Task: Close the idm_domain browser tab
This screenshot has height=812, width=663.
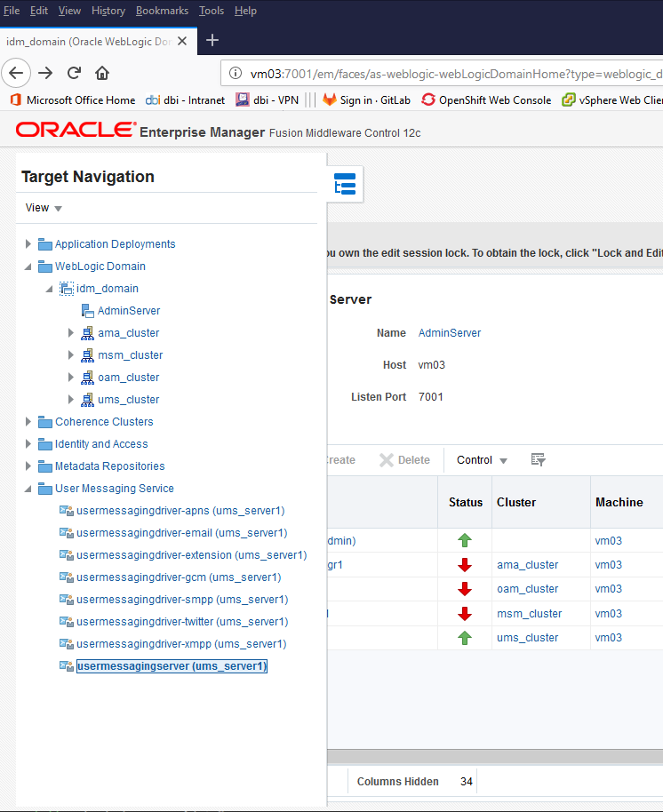Action: (182, 41)
